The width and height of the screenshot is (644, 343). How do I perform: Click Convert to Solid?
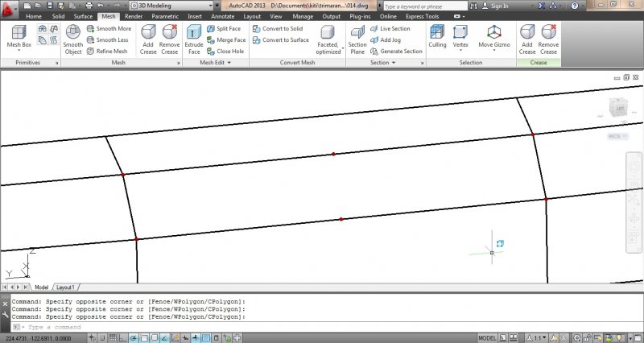tap(278, 28)
